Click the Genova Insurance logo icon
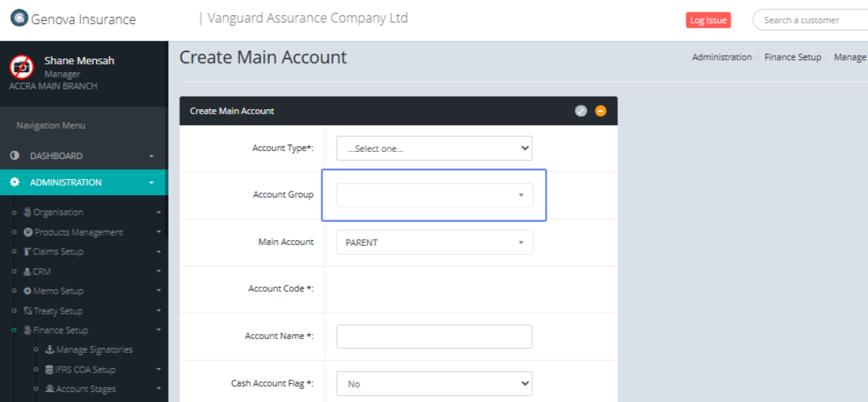Viewport: 868px width, 402px height. click(20, 19)
